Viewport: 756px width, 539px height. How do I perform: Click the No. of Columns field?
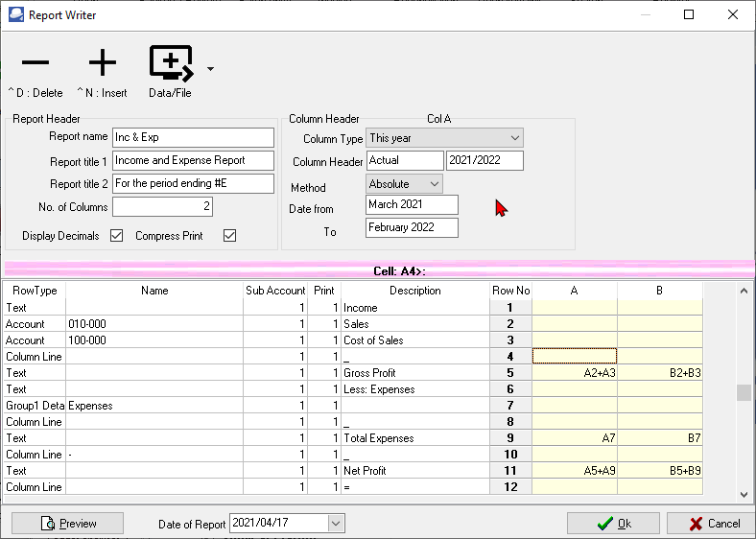point(162,207)
